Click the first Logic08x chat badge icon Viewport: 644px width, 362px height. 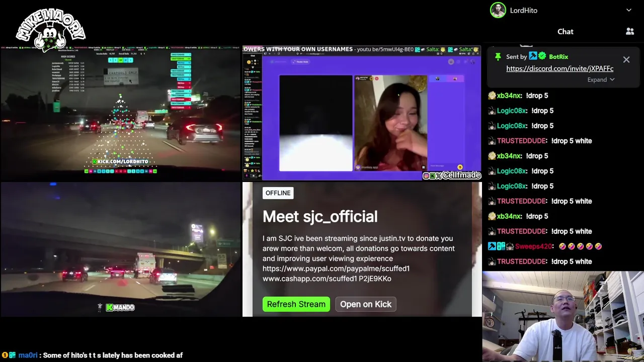click(492, 111)
